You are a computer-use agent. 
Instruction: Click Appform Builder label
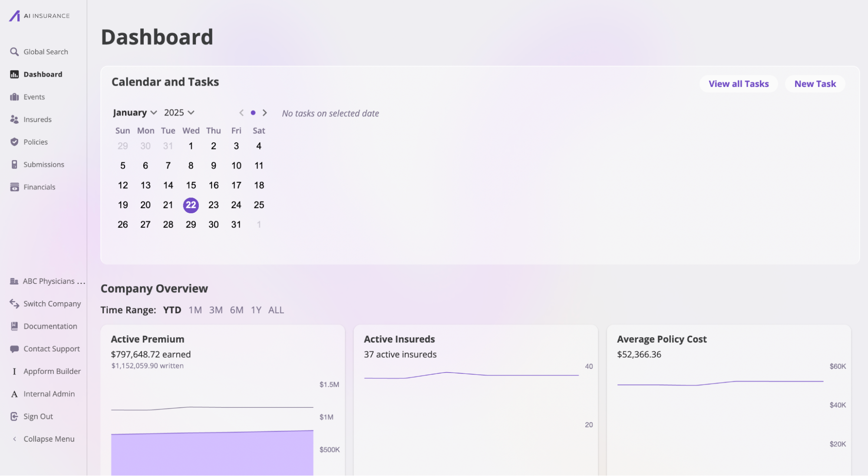pyautogui.click(x=52, y=371)
